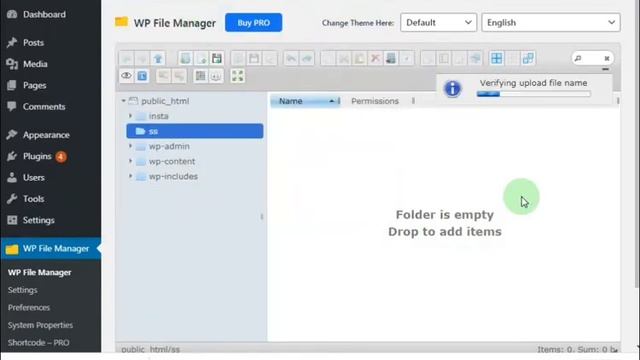The image size is (640, 360).
Task: Open the Media menu
Action: point(51,64)
